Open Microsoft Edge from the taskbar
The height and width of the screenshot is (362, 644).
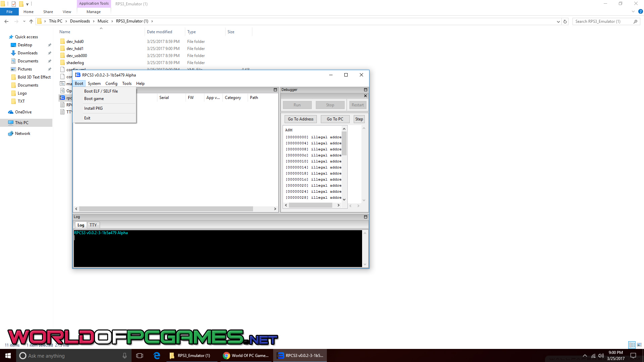pos(157,356)
